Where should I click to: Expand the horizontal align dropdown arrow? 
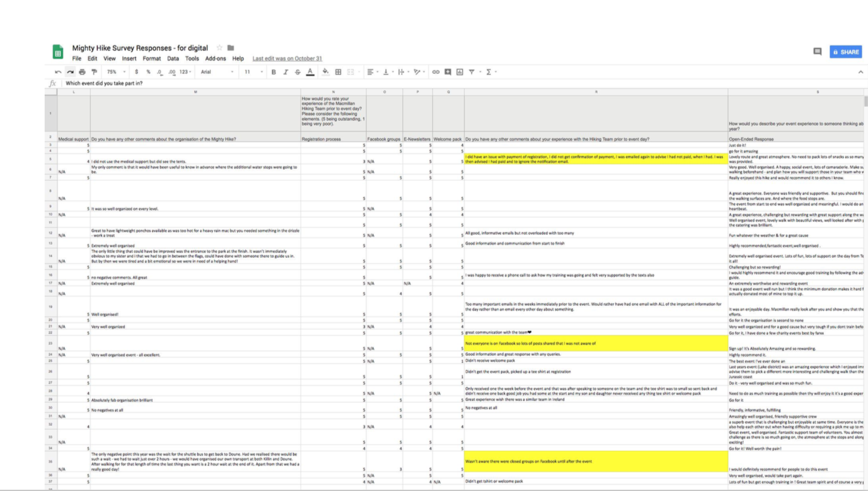coord(377,72)
